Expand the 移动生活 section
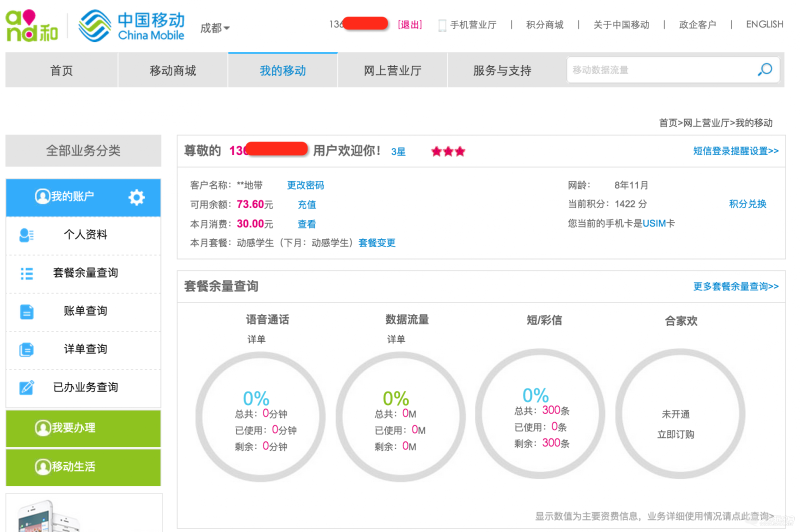This screenshot has width=800, height=532. (x=83, y=467)
